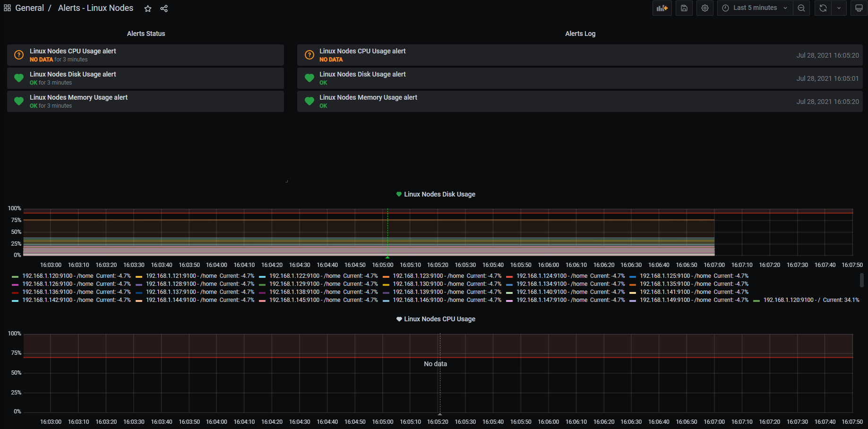The image size is (868, 429).
Task: Open dashboard settings gear
Action: [x=705, y=8]
